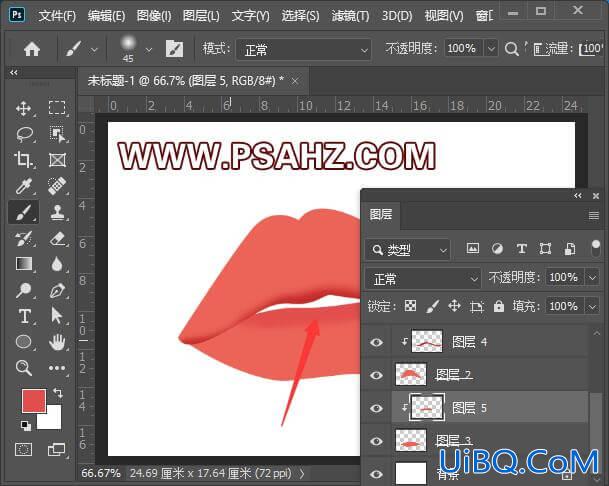
Task: Toggle lock position
Action: click(454, 306)
